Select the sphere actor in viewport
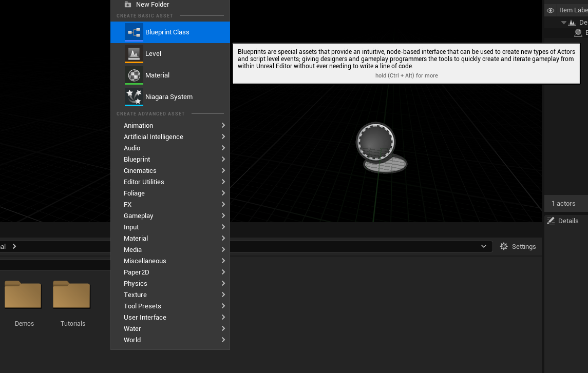Image resolution: width=588 pixels, height=373 pixels. pos(376,144)
